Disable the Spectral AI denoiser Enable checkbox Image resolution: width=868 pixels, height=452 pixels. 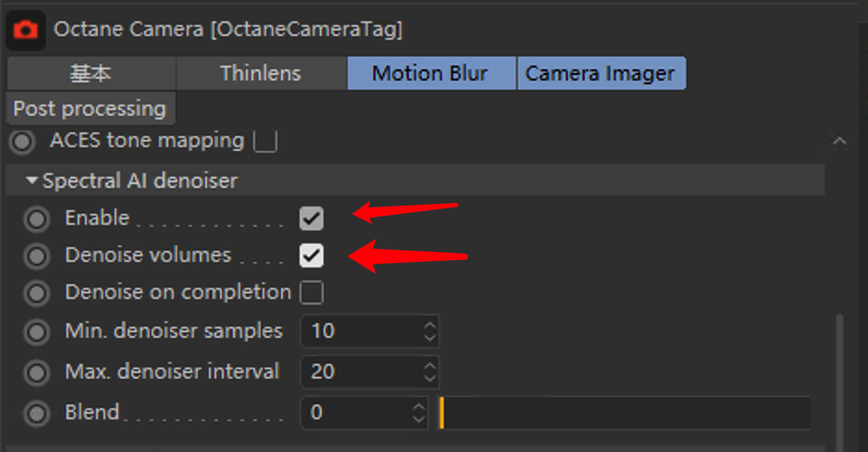tap(311, 219)
